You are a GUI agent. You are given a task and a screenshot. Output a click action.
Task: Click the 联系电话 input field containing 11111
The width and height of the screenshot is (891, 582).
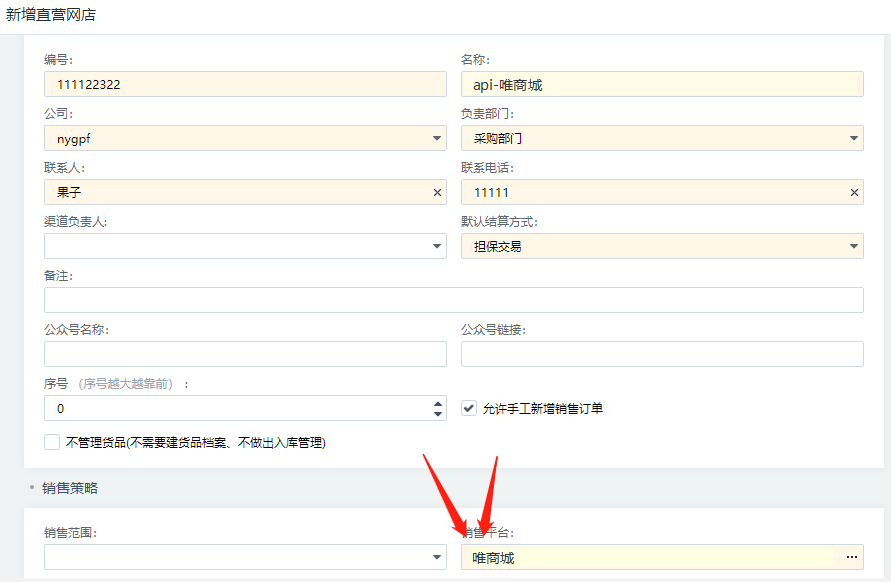662,192
